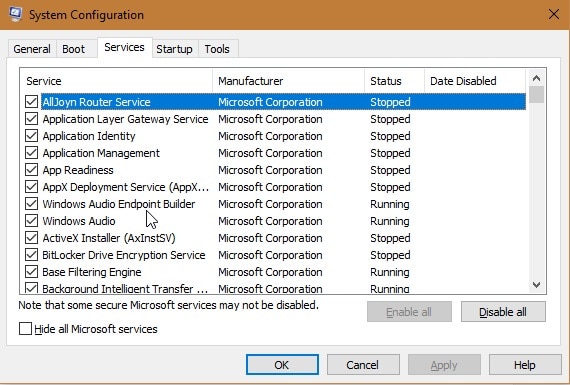This screenshot has height=385, width=570.
Task: Click the OK button
Action: click(282, 365)
